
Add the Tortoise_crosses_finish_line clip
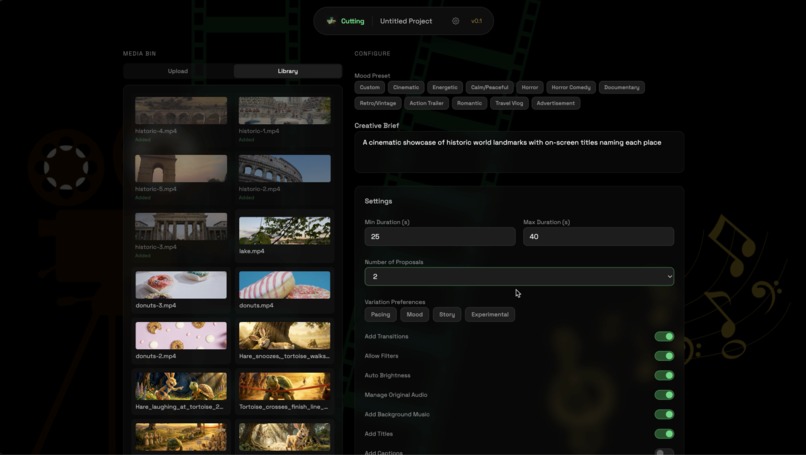coord(284,391)
